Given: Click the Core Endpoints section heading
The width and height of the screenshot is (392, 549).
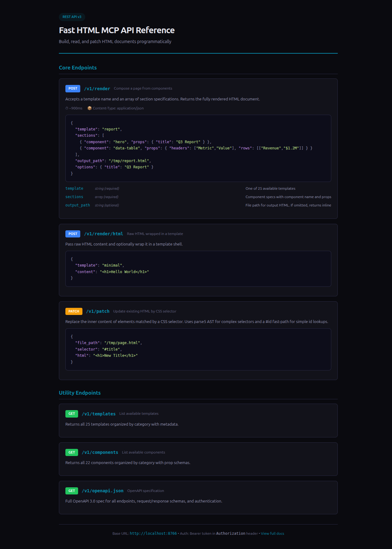Looking at the screenshot, I should 78,68.
